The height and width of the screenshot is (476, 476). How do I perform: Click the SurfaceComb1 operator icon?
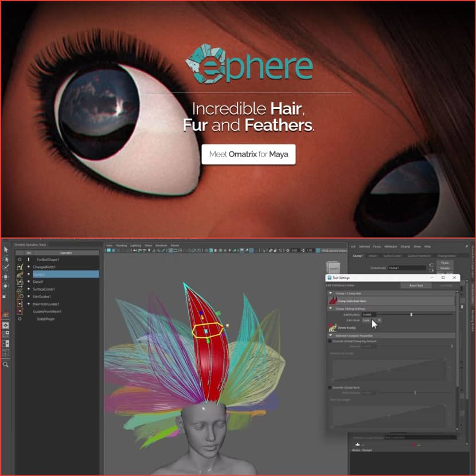[x=19, y=289]
